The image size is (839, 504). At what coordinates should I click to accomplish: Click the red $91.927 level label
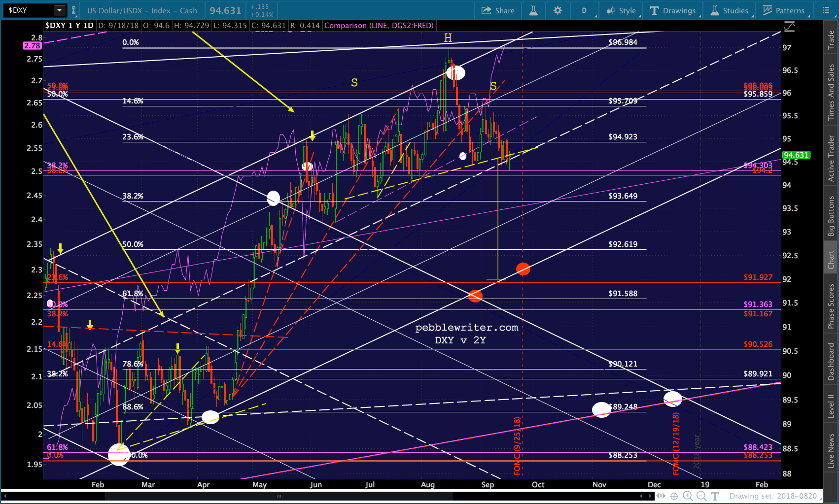(758, 277)
